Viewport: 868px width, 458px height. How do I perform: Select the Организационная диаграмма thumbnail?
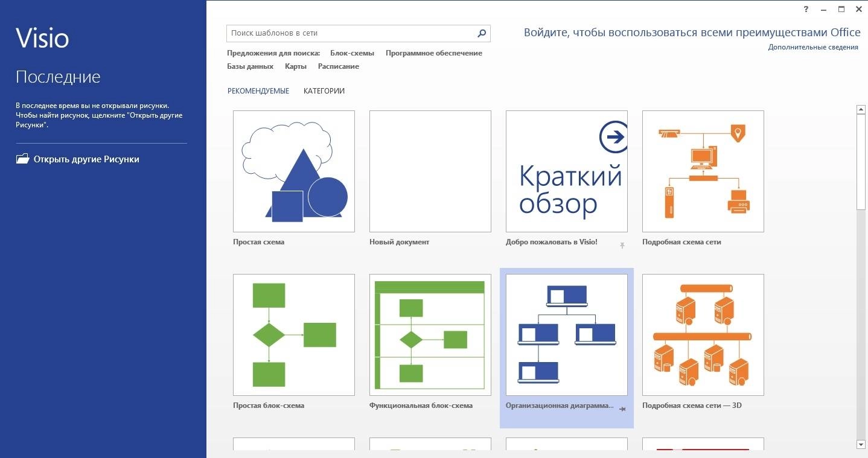[567, 335]
